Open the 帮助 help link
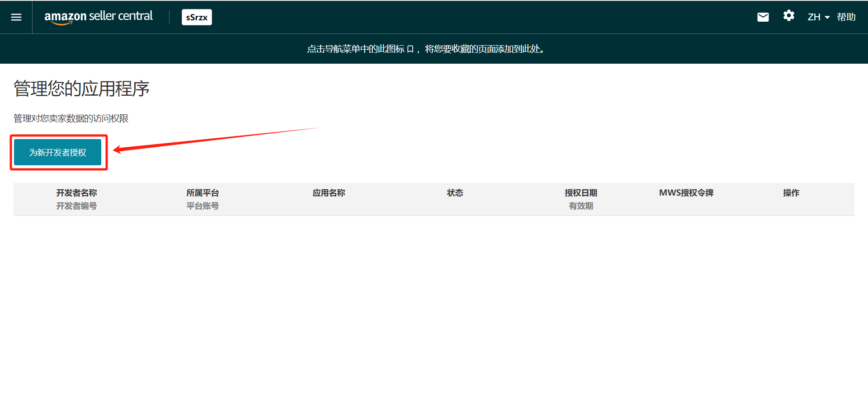This screenshot has height=397, width=868. coord(846,17)
